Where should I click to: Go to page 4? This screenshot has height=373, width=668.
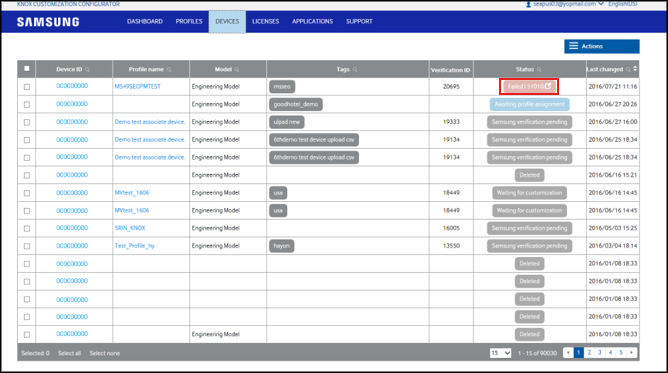[x=610, y=353]
